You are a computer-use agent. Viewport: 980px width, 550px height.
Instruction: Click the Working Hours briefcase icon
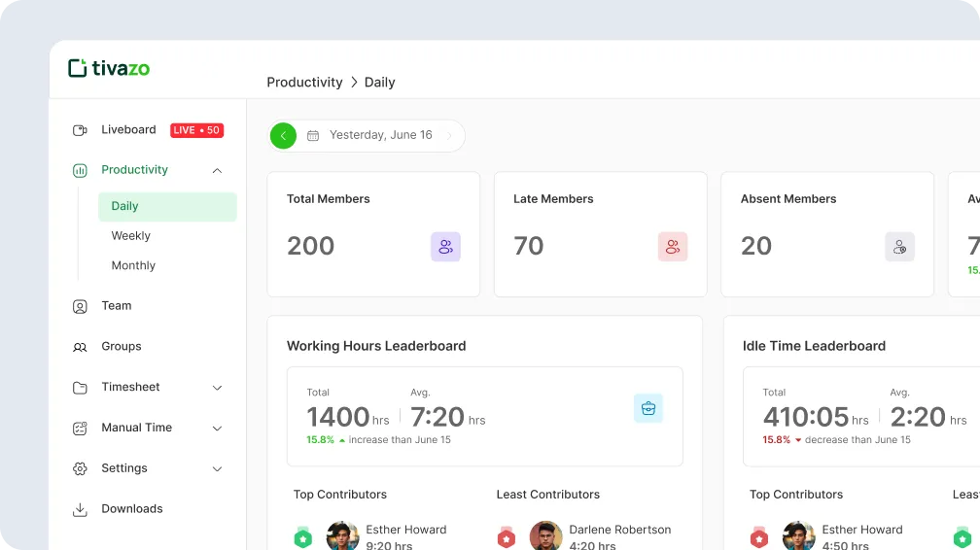tap(648, 408)
